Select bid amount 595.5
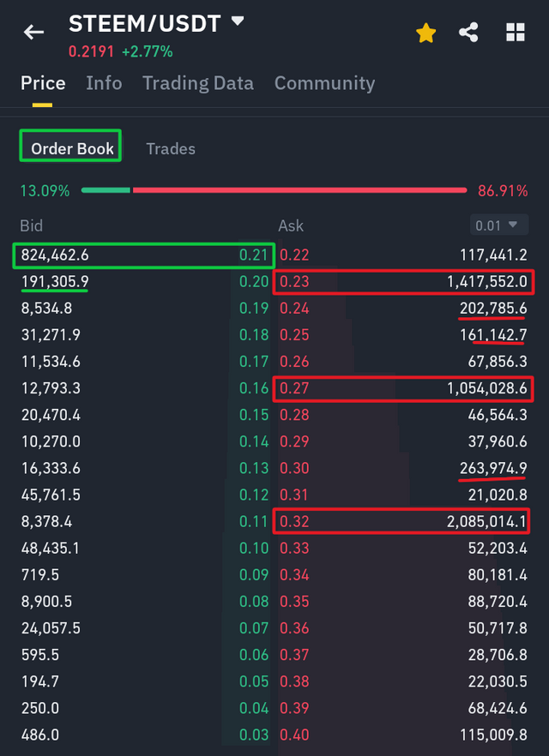Viewport: 549px width, 756px height. (40, 655)
